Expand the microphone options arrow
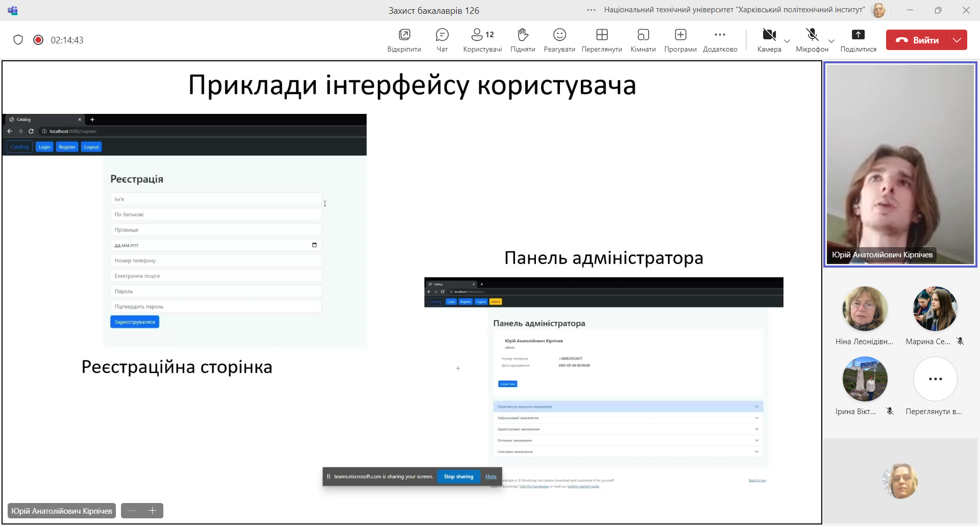 [831, 41]
